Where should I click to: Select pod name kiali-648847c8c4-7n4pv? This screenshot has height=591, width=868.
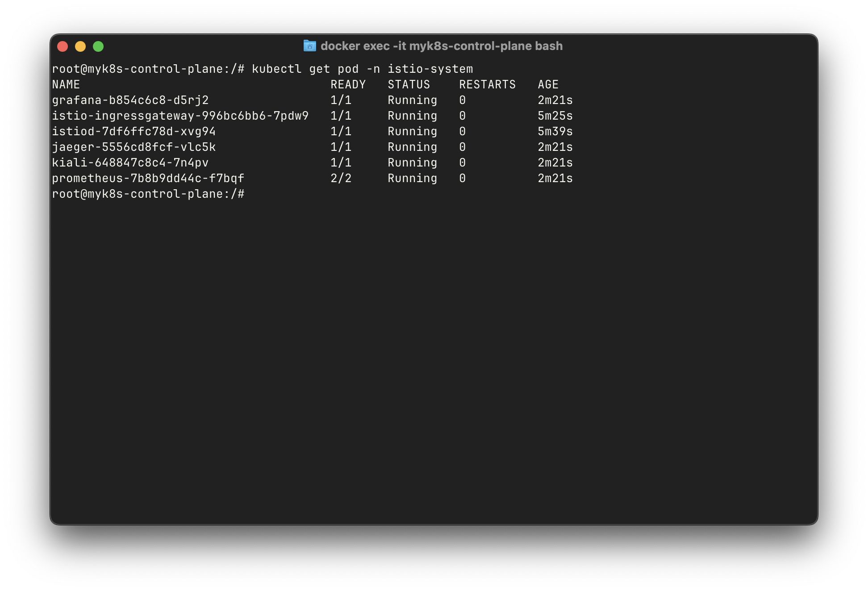[130, 163]
